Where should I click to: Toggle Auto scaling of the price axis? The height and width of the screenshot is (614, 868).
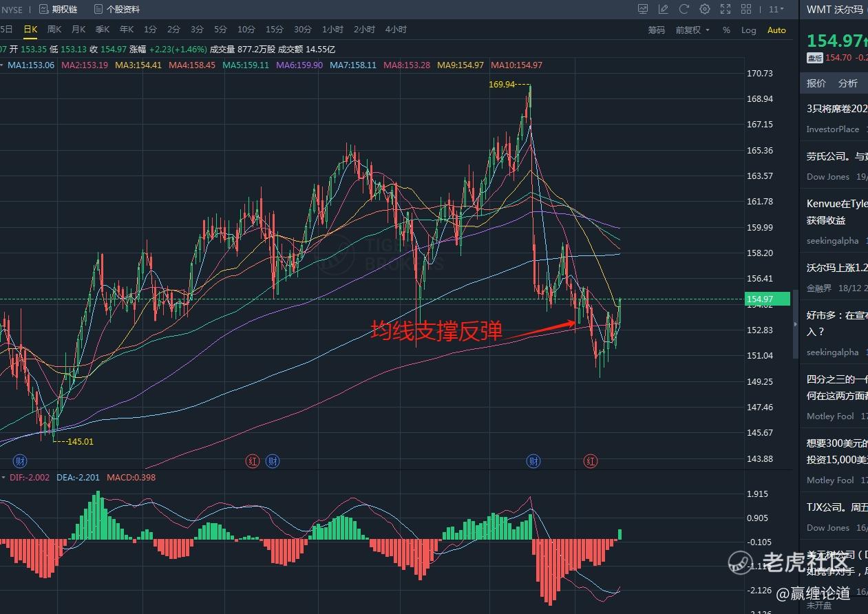point(776,30)
